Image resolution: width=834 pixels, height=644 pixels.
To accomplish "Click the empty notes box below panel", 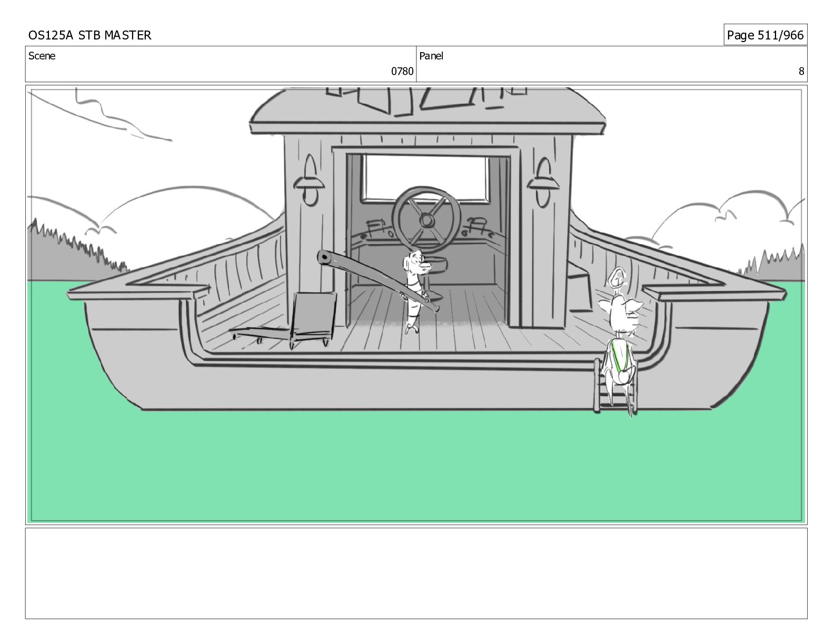I will [x=416, y=573].
